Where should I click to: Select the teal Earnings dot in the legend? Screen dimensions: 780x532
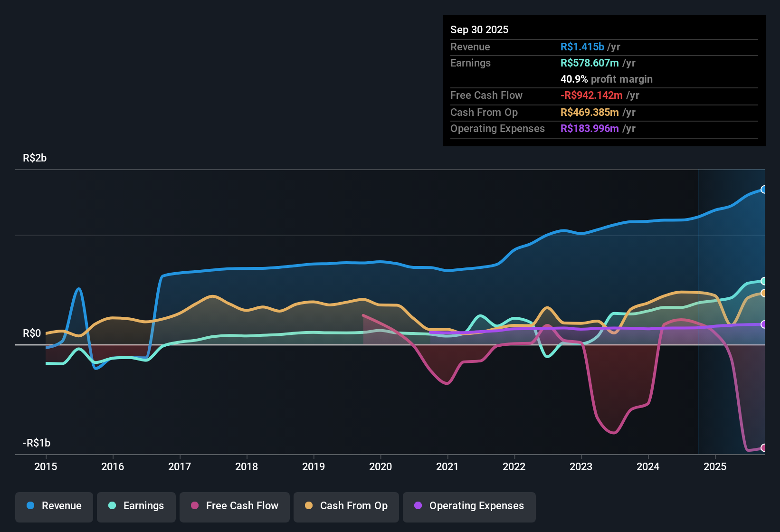[112, 506]
